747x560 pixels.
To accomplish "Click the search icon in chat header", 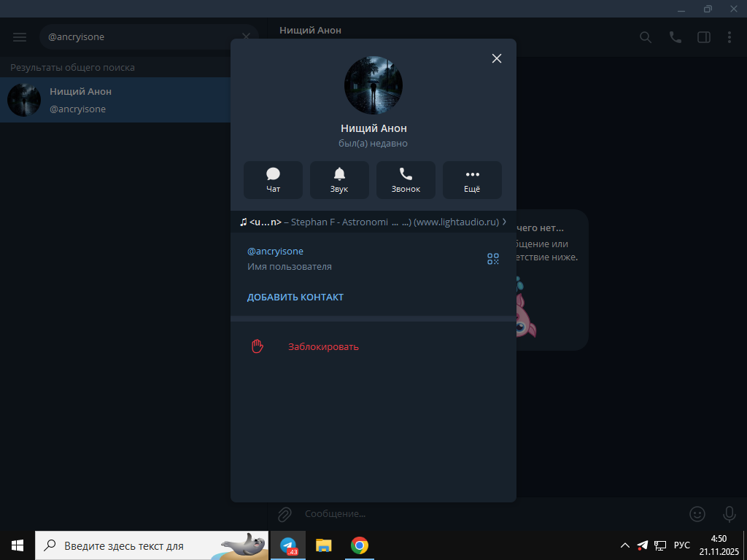I will (646, 37).
